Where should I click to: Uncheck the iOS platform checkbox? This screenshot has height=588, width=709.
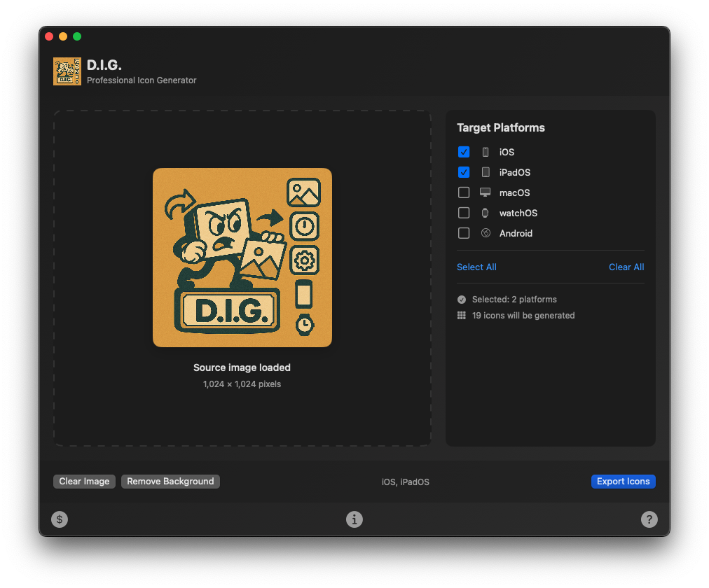tap(464, 152)
